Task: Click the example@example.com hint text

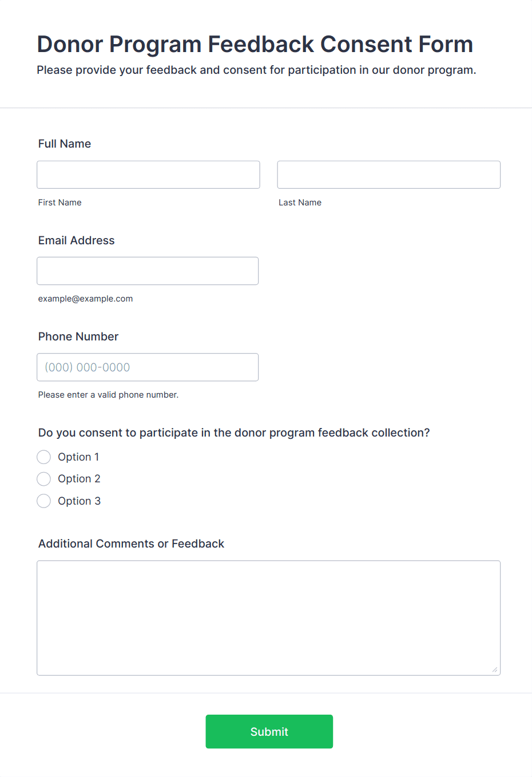Action: [x=86, y=299]
